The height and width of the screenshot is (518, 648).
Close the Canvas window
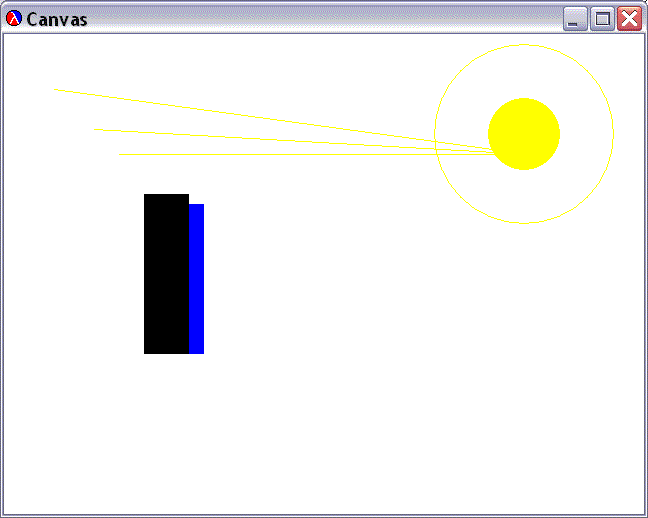(629, 19)
